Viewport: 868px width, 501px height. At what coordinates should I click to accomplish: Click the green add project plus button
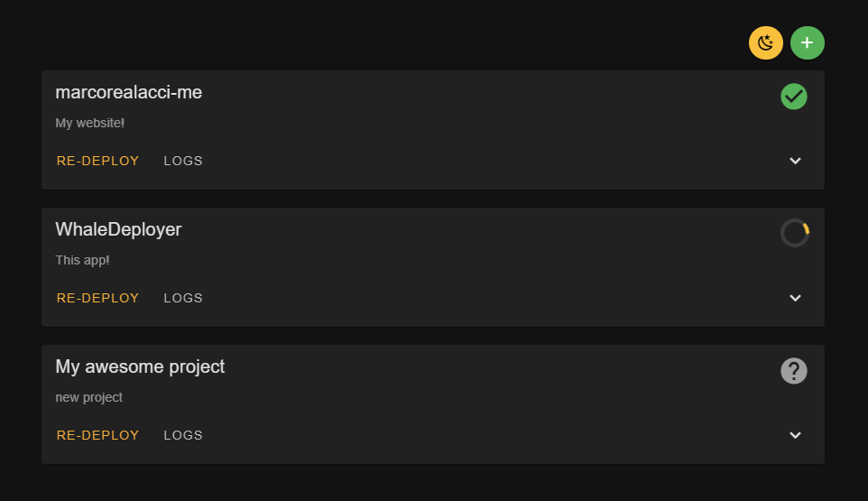(807, 42)
